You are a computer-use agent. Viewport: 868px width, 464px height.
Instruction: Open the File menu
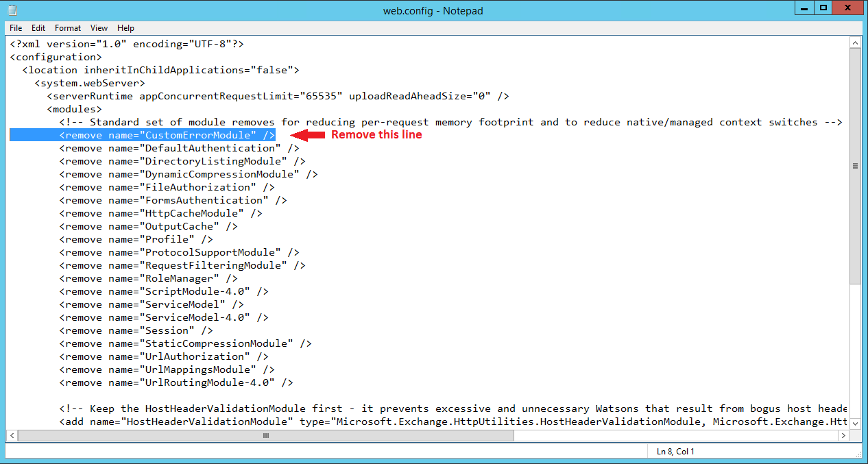(15, 28)
